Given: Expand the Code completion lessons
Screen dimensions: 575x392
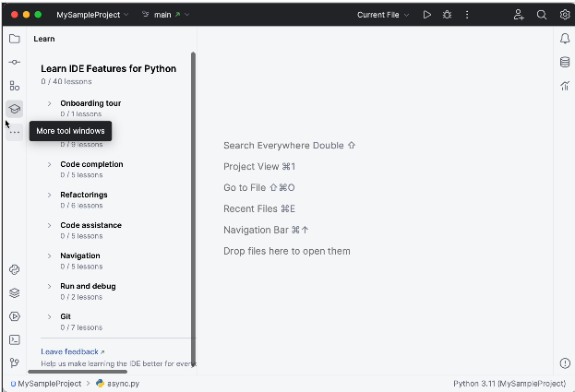Looking at the screenshot, I should pos(49,164).
